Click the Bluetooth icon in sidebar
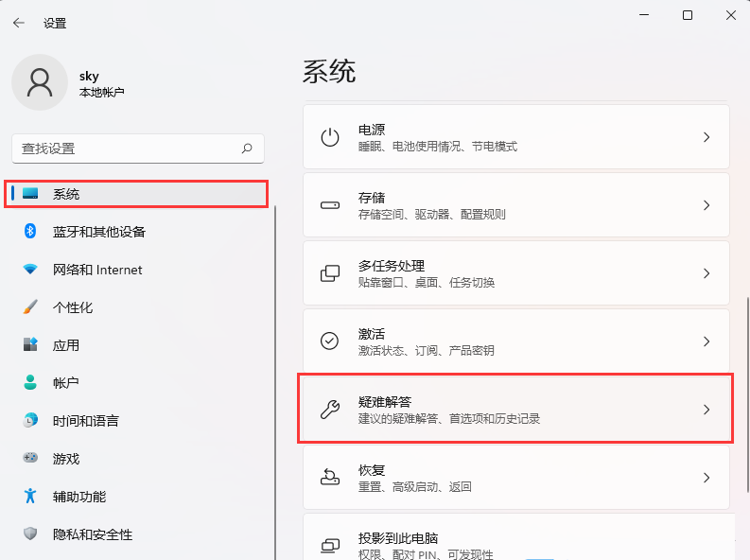 click(30, 231)
